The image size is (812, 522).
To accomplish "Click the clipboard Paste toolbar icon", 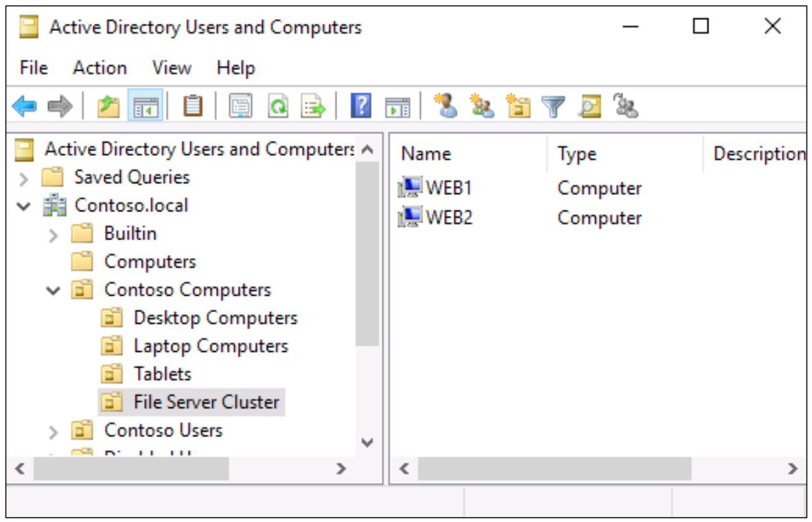I will point(193,106).
